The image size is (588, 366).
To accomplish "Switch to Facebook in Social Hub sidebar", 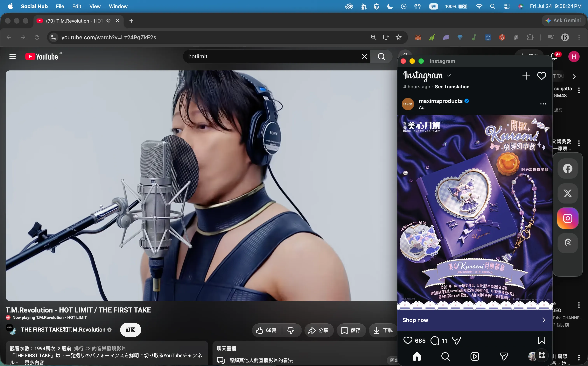I will [x=568, y=169].
